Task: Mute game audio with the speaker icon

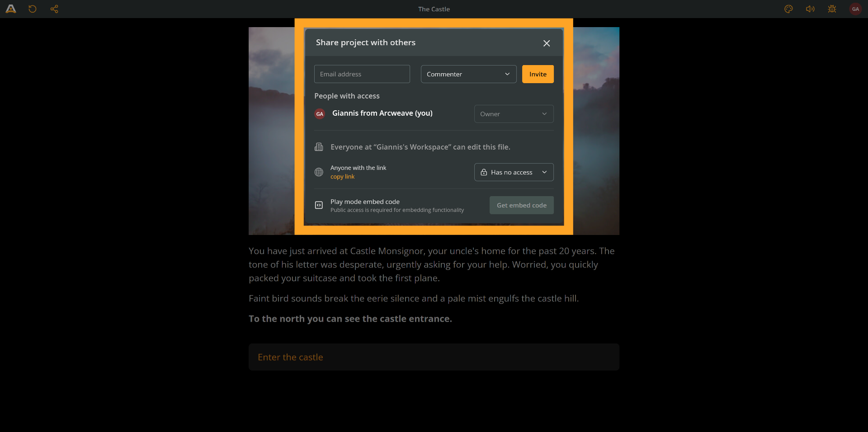Action: pyautogui.click(x=810, y=9)
